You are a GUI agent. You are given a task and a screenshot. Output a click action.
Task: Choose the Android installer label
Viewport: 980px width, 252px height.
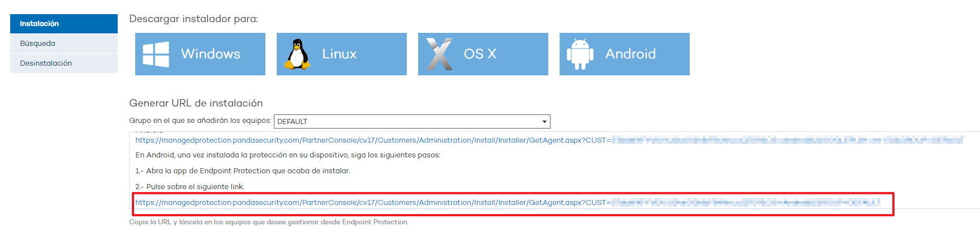(630, 54)
